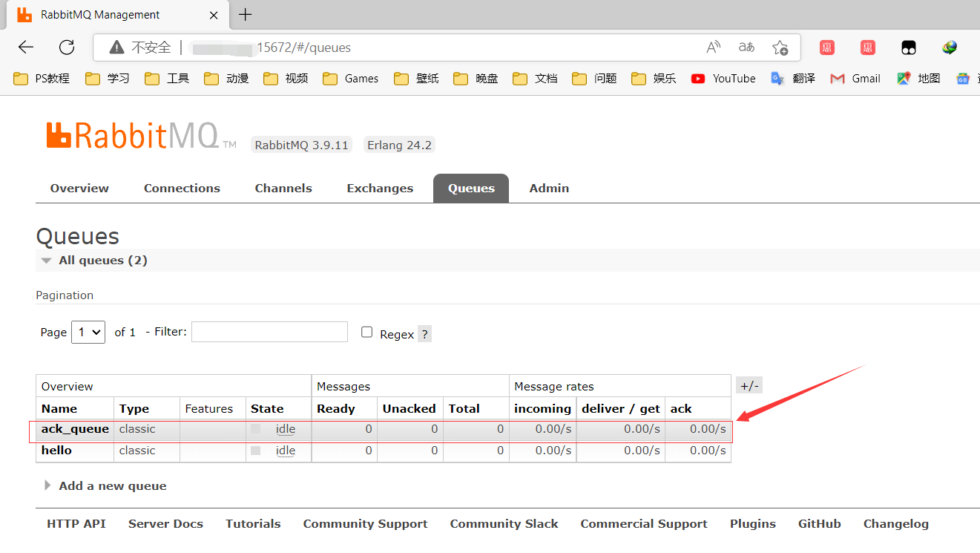980x553 pixels.
Task: Click the translate page icon
Action: click(x=746, y=48)
